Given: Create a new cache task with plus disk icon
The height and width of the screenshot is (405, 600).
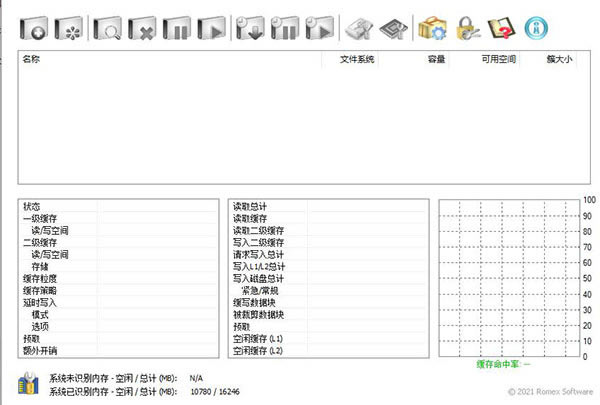Looking at the screenshot, I should pos(34,28).
